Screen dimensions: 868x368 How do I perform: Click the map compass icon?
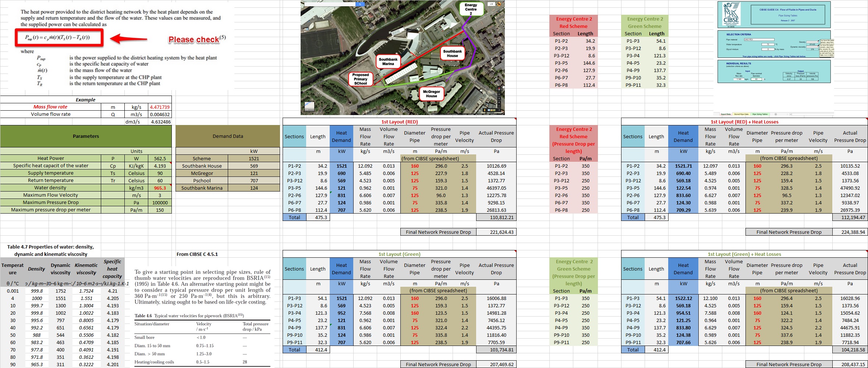coord(499,89)
